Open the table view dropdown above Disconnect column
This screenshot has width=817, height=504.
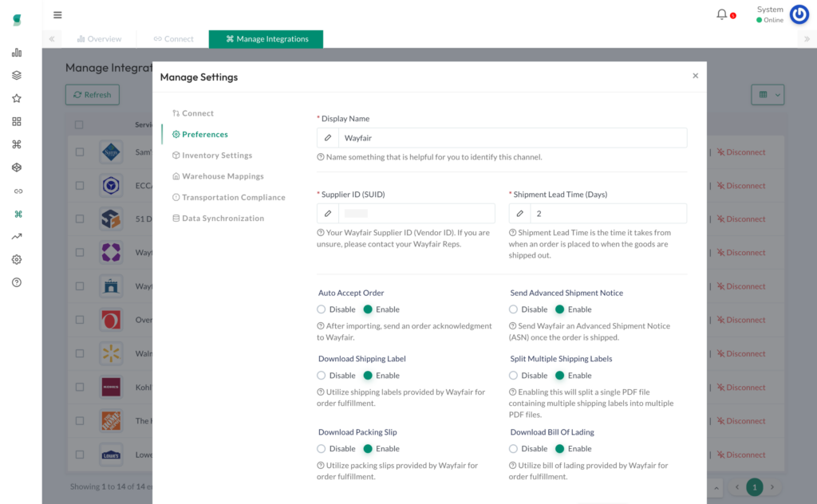coord(768,94)
